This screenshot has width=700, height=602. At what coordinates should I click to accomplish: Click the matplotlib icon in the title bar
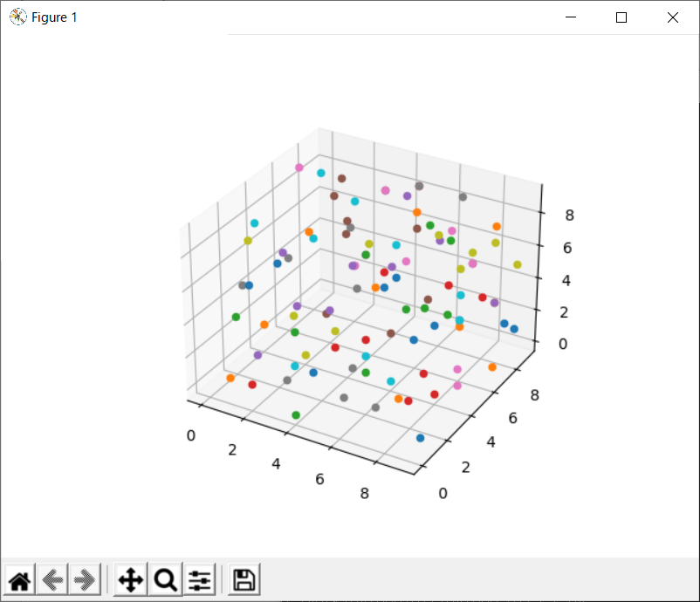coord(17,17)
